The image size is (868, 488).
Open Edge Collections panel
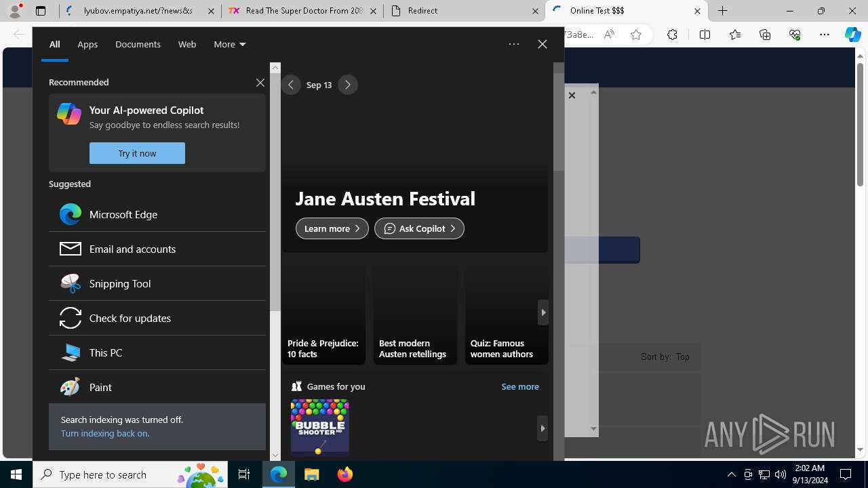click(765, 35)
